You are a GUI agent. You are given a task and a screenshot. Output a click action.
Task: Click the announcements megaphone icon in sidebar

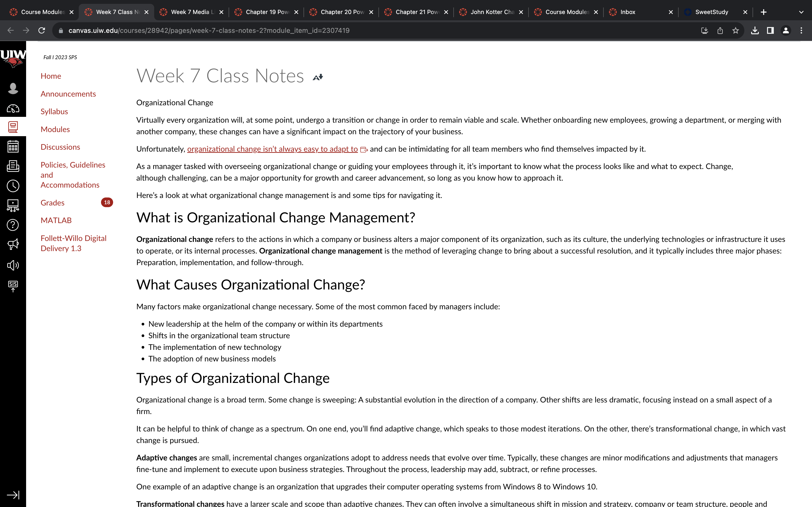13,244
